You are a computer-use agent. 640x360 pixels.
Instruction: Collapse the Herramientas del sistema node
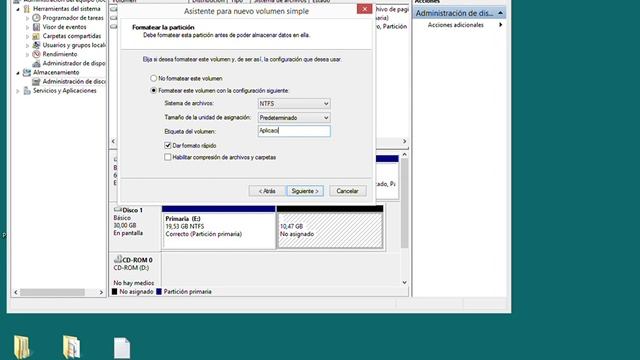[x=18, y=9]
